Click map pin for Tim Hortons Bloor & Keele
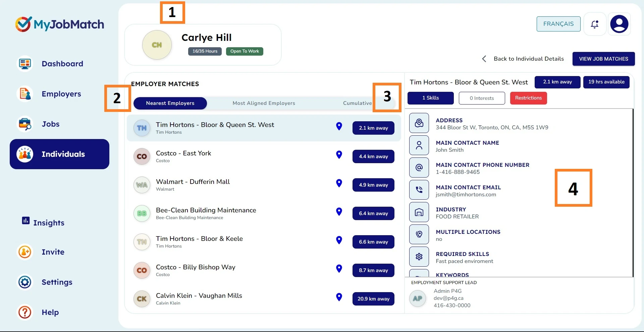Image resolution: width=644 pixels, height=332 pixels. point(339,240)
